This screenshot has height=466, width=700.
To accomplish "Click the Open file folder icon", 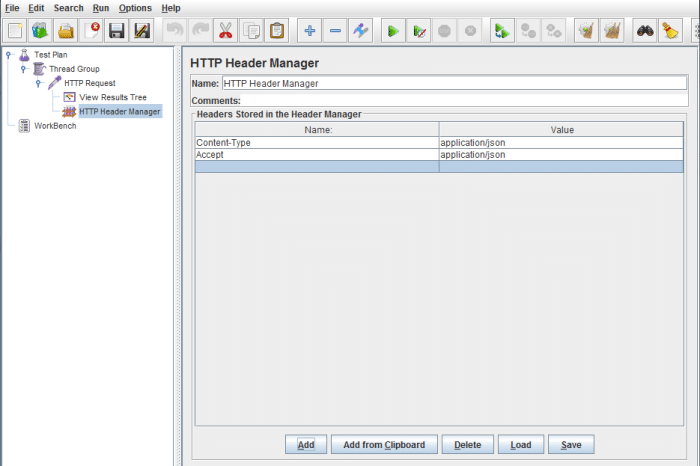I will (66, 31).
